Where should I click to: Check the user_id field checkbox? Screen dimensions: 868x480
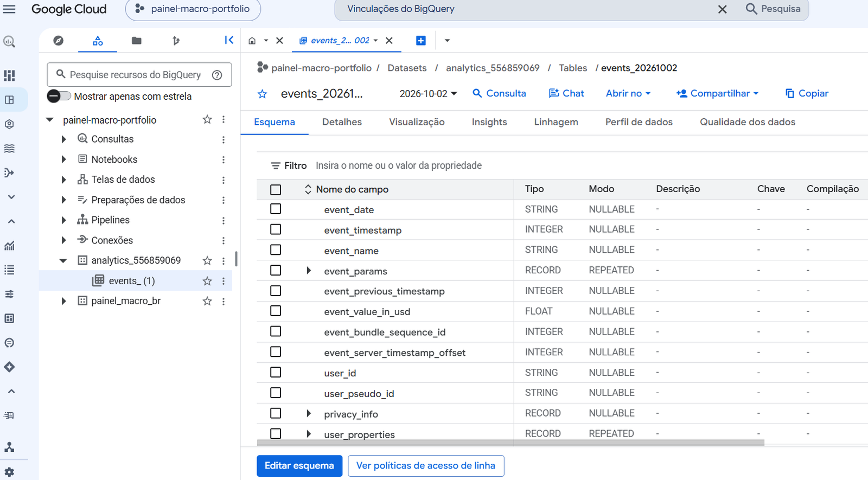[x=276, y=372]
